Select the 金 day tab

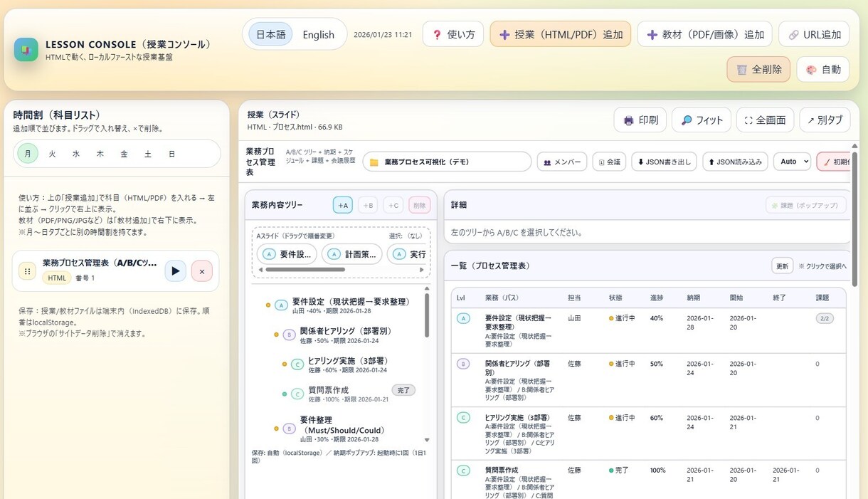click(x=124, y=154)
